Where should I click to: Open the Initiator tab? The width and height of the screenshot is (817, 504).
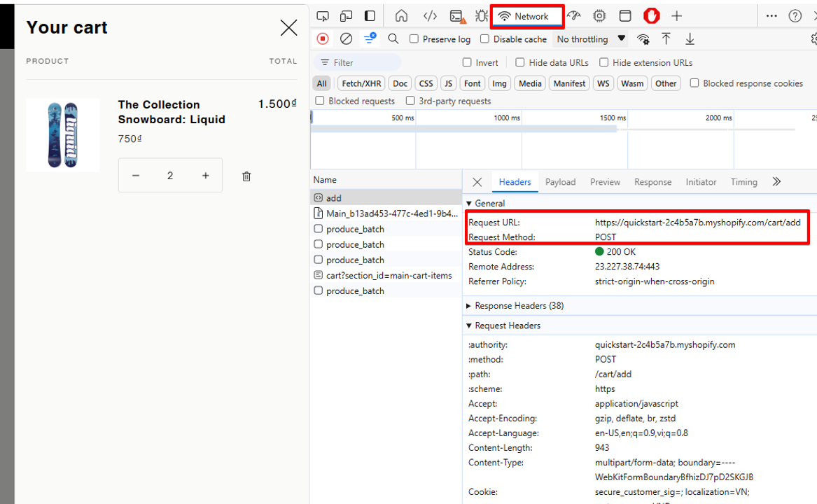[701, 182]
